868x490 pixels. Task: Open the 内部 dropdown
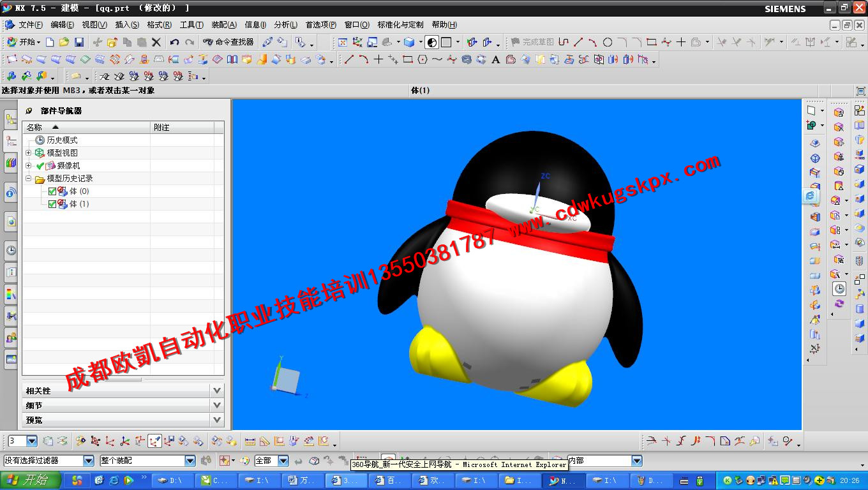[x=636, y=461]
